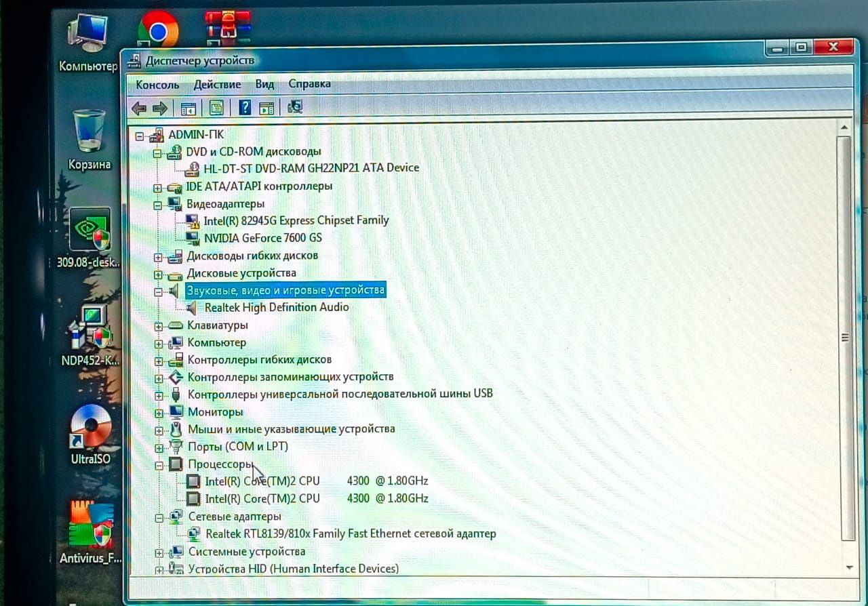Click the Процессоры chip icon
The height and width of the screenshot is (606, 868).
tap(176, 464)
